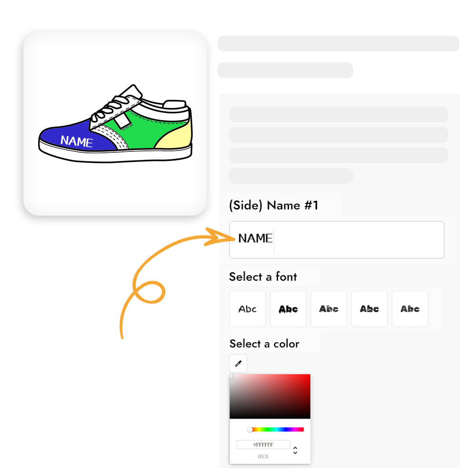The height and width of the screenshot is (476, 476).
Task: Grab the white hue slider handle
Action: click(x=250, y=429)
